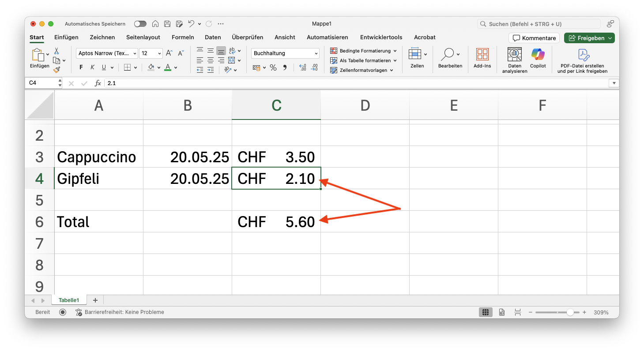Screen dimensions: 644x351
Task: Open the Copilot icon in the ribbon
Action: (x=538, y=58)
